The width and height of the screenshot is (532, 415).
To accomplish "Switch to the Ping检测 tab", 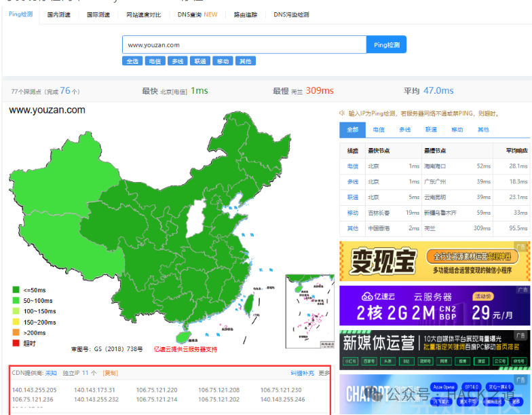I will click(20, 14).
